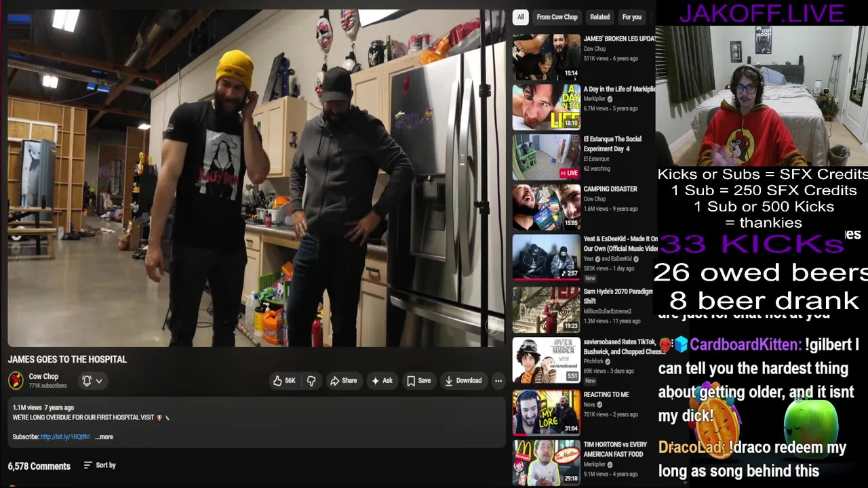Save video to playlist with Save button
This screenshot has width=868, height=488.
point(418,381)
